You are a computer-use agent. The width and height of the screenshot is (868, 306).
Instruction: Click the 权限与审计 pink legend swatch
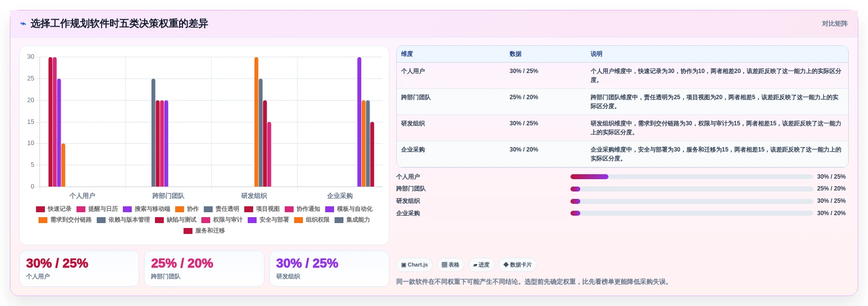[206, 220]
